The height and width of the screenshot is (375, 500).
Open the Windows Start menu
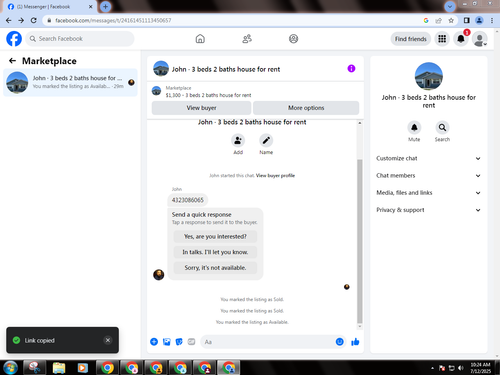tap(10, 368)
